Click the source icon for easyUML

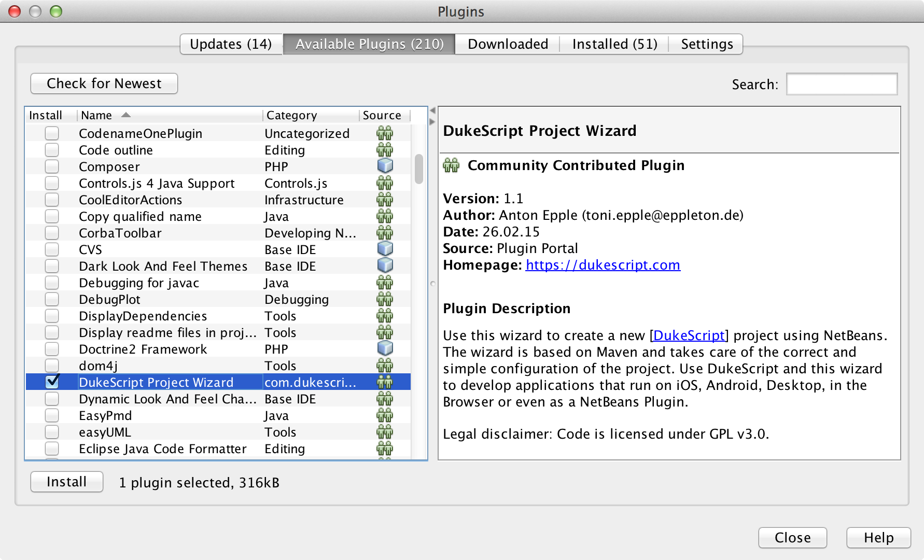point(384,432)
